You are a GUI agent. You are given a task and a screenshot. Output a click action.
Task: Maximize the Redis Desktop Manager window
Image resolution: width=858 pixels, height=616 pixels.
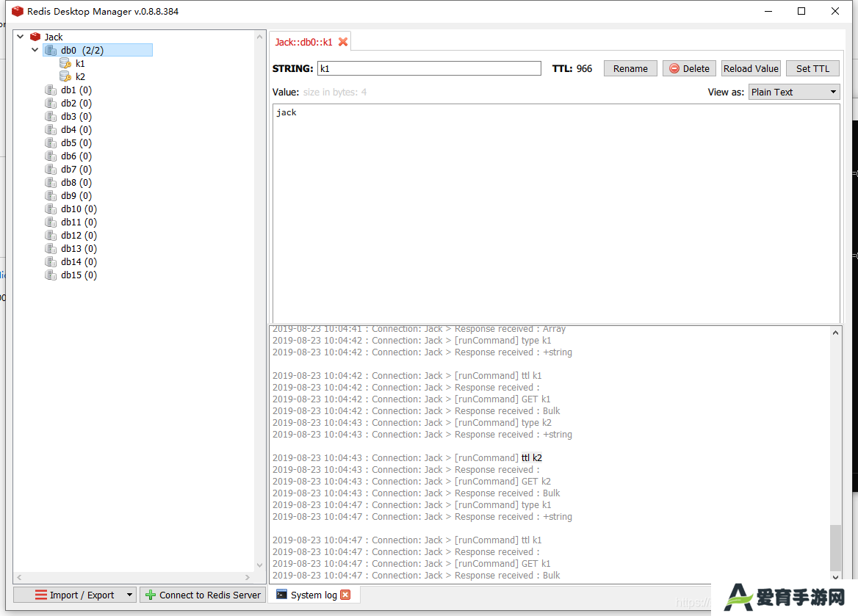[x=801, y=11]
